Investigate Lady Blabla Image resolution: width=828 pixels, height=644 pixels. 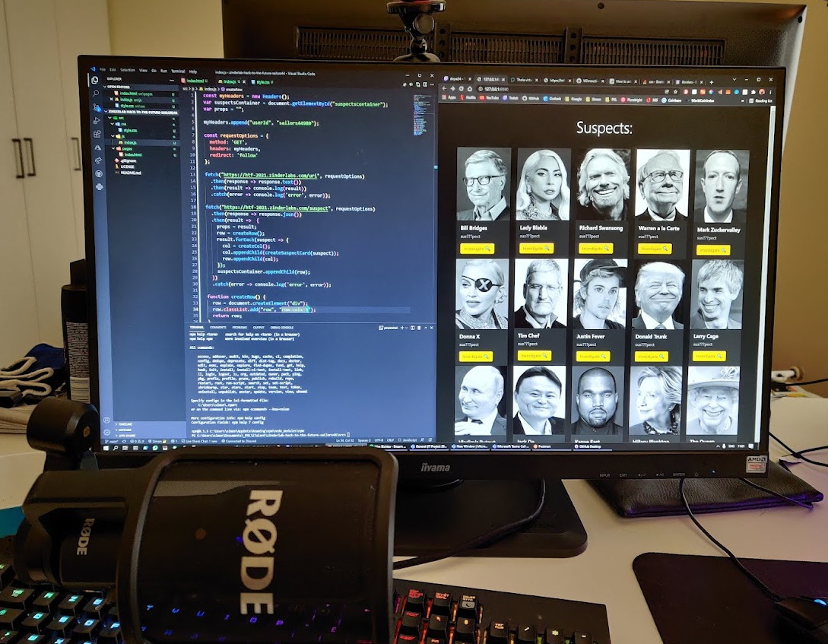[x=536, y=248]
